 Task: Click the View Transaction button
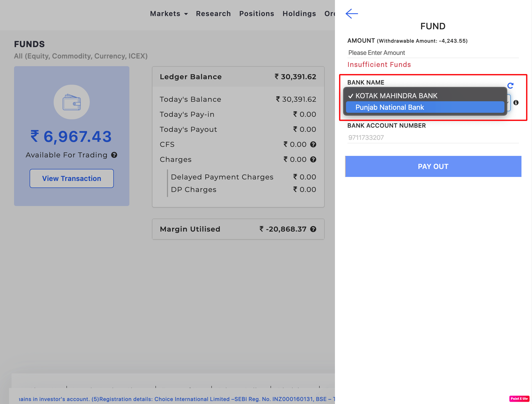(72, 178)
